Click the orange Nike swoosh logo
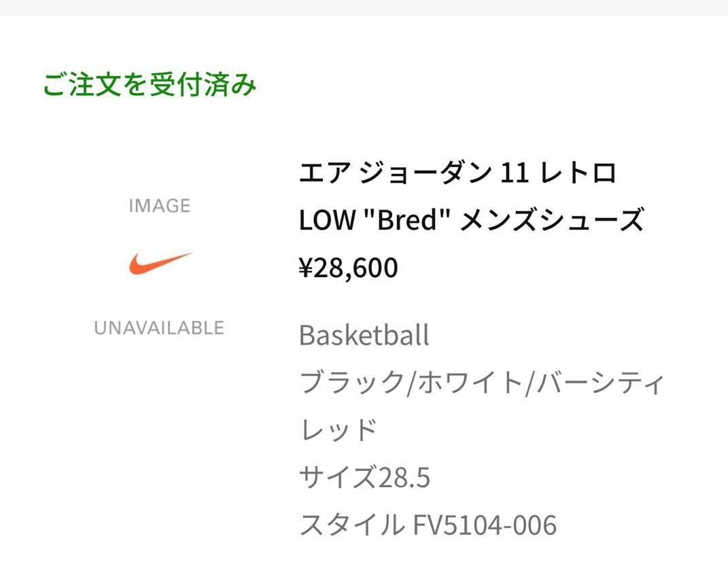The width and height of the screenshot is (728, 564). (160, 263)
